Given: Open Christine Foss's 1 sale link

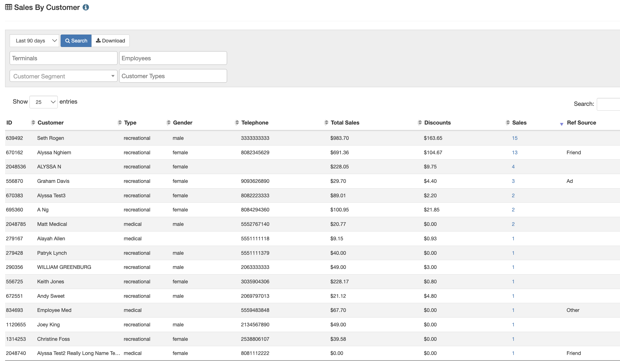Looking at the screenshot, I should tap(513, 339).
